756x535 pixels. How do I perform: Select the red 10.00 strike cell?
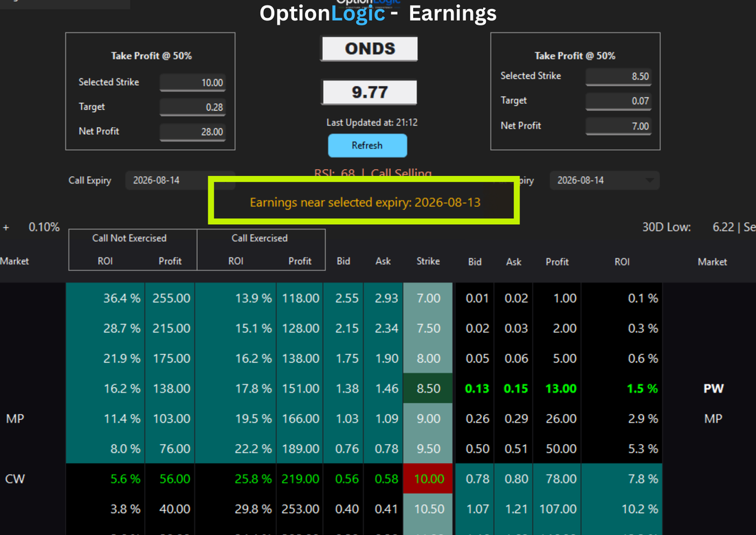point(428,479)
